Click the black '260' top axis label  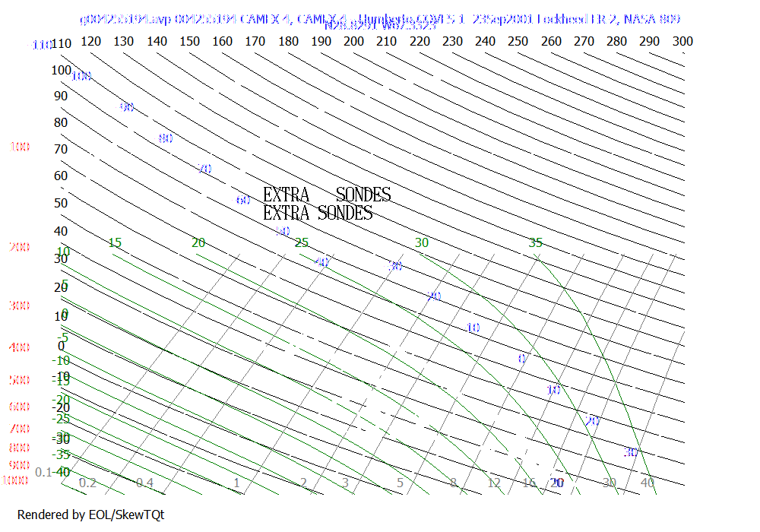pos(551,41)
